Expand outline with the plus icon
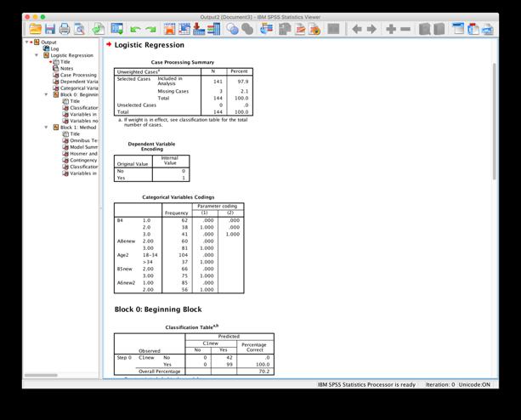521x420 pixels. [391, 29]
